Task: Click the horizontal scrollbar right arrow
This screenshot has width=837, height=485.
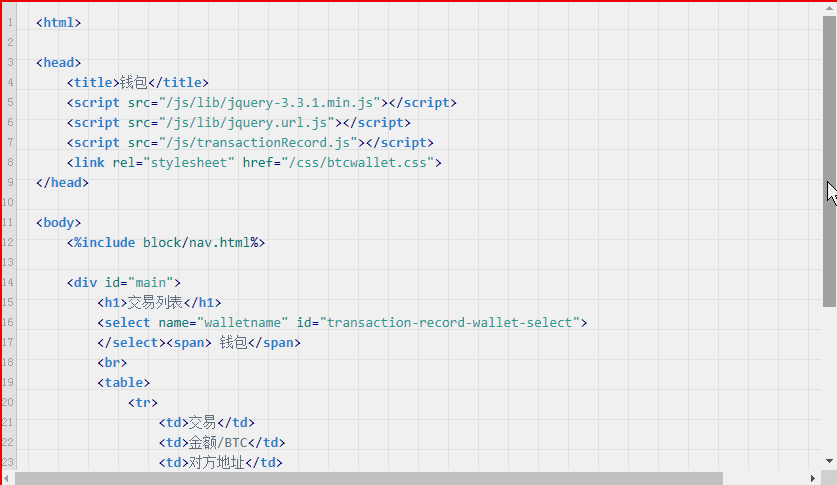Action: [812, 479]
